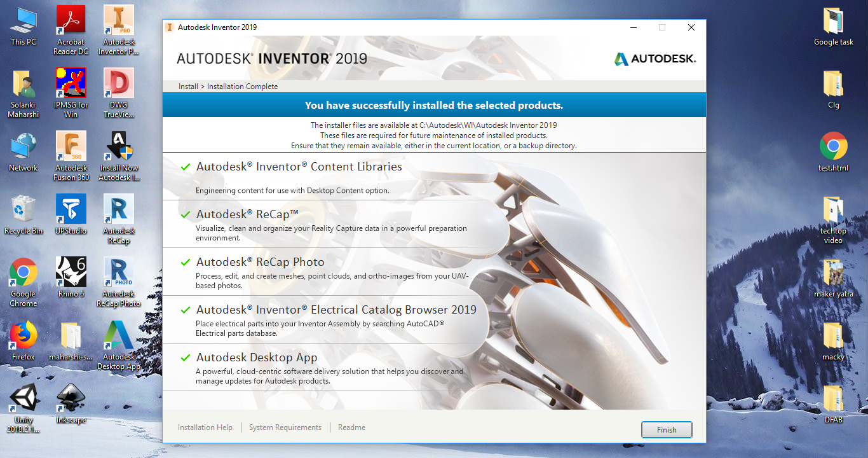Open the Google task folder
This screenshot has width=868, height=458.
tap(834, 27)
